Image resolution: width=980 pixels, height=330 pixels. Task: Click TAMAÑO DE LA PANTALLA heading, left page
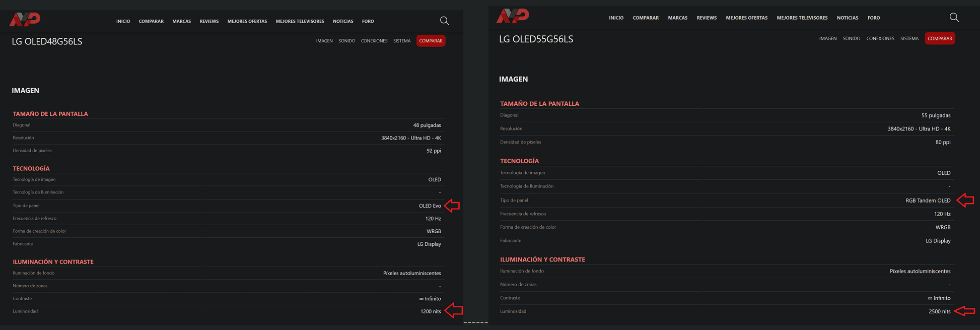point(50,114)
